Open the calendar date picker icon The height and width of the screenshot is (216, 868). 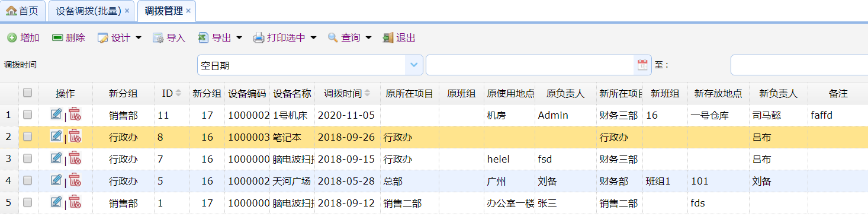[642, 65]
